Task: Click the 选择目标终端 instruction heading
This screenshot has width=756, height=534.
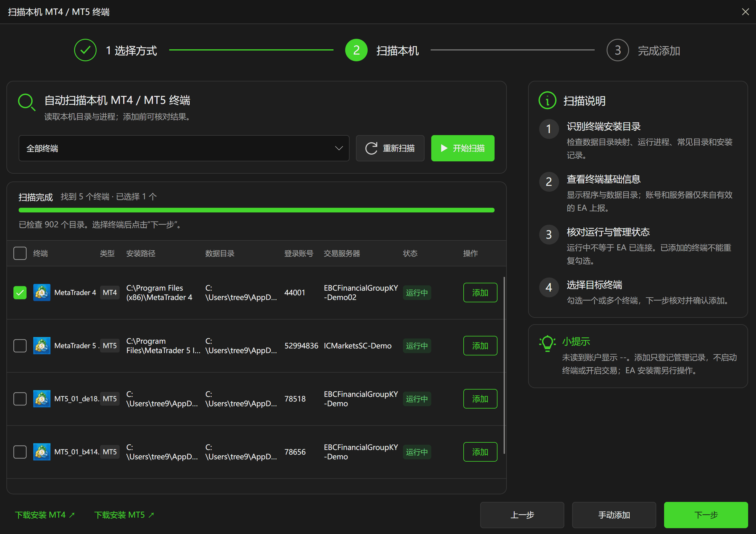Action: tap(594, 285)
